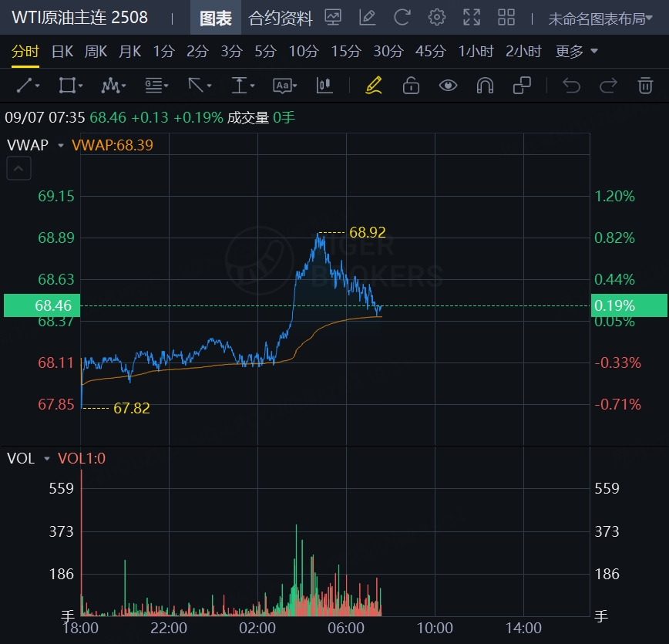Enable the magnet snap tool

click(485, 86)
